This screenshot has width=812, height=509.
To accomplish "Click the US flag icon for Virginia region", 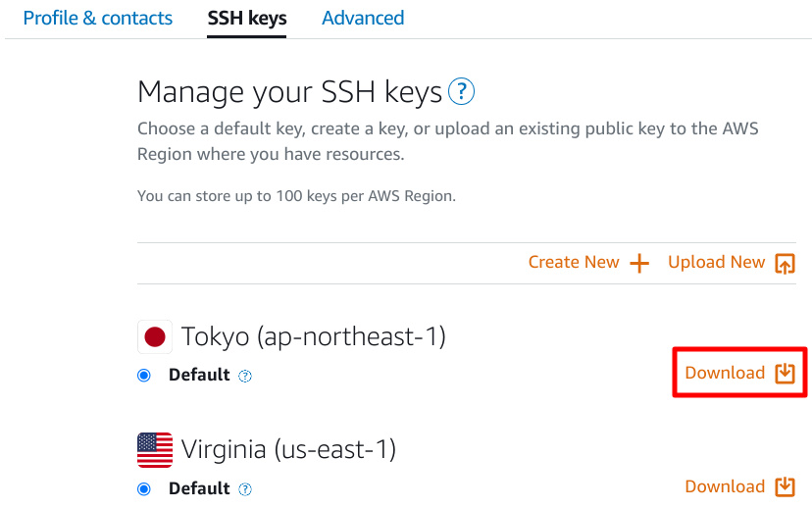I will 155,450.
